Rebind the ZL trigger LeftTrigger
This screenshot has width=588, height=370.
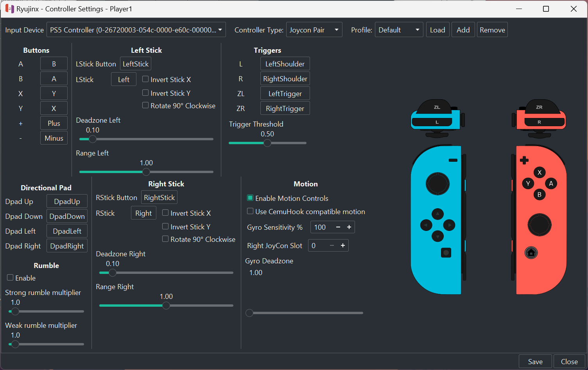click(x=285, y=93)
